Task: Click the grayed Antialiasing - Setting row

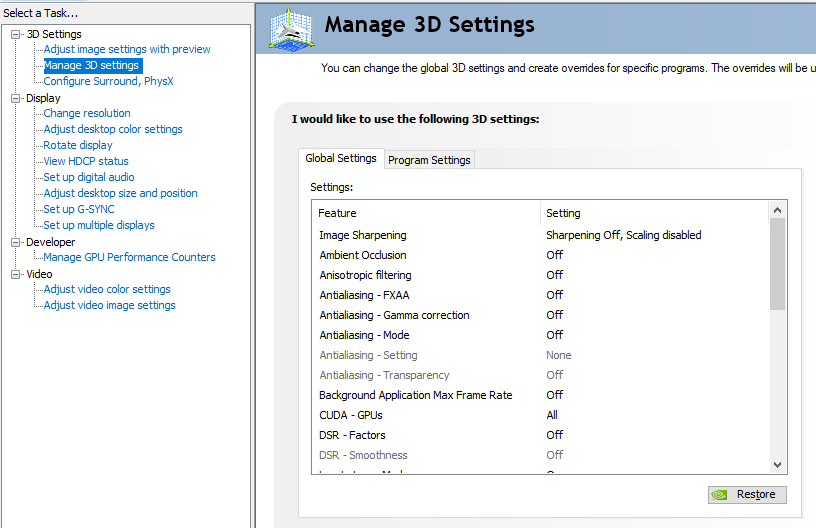Action: (x=541, y=355)
